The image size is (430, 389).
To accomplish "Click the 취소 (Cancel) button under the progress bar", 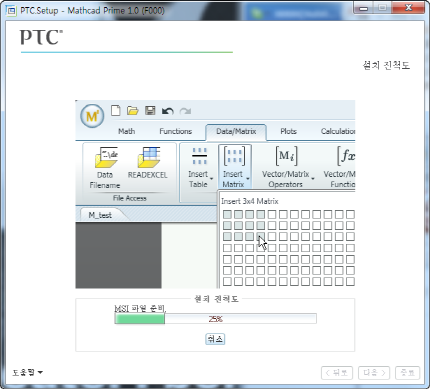I will [215, 339].
